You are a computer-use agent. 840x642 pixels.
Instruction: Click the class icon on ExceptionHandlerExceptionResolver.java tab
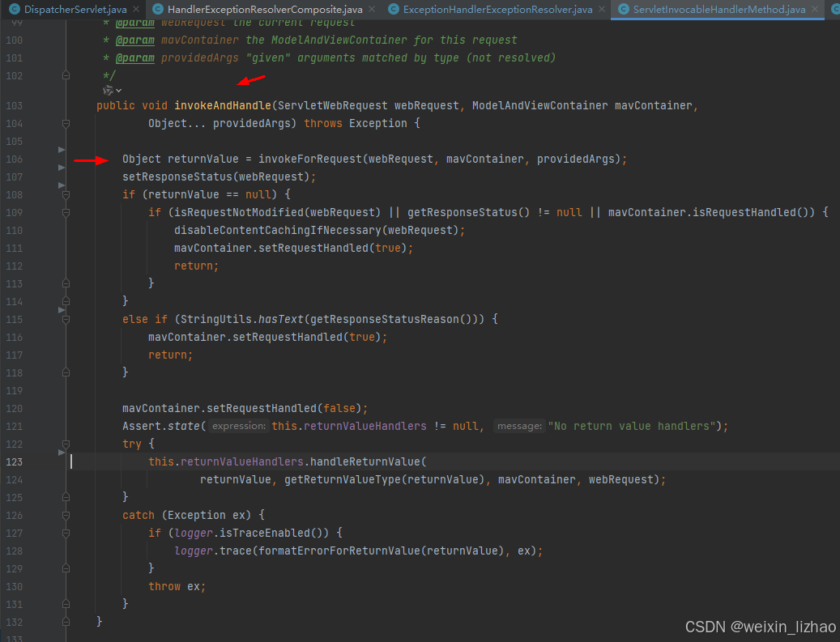[x=393, y=9]
